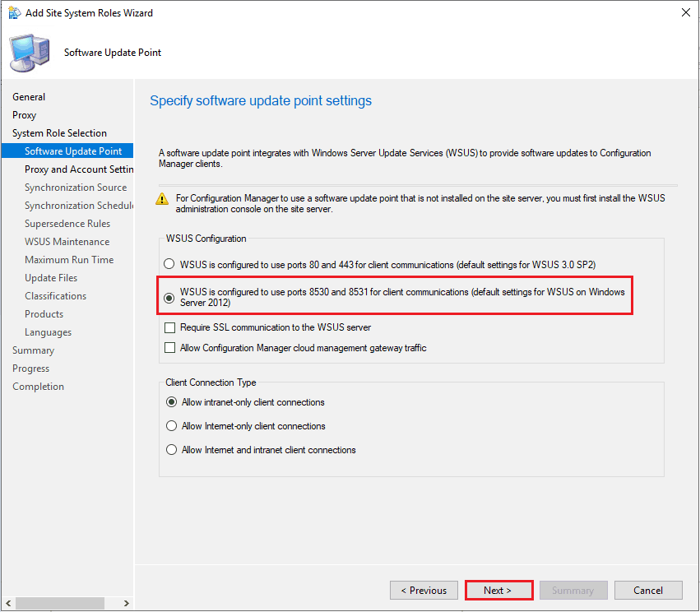Choose Allow Internet-only client connections
Viewport: 700px width, 612px height.
[x=171, y=426]
